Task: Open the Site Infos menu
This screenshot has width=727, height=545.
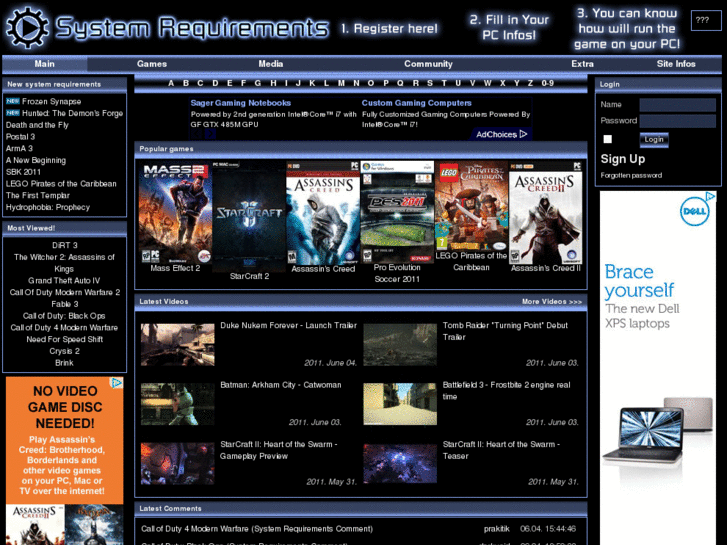Action: pyautogui.click(x=676, y=64)
